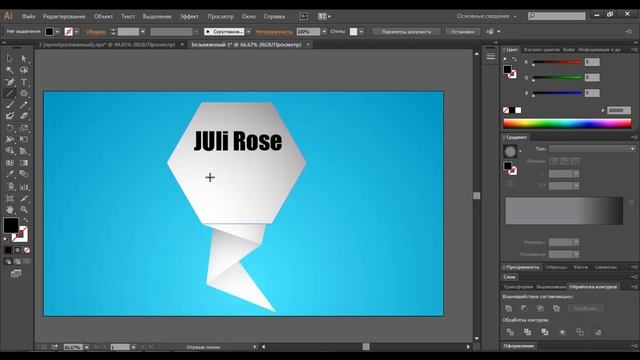Click the Outline pathfinder icon
Screen dimensions: 640x360
tap(580, 332)
